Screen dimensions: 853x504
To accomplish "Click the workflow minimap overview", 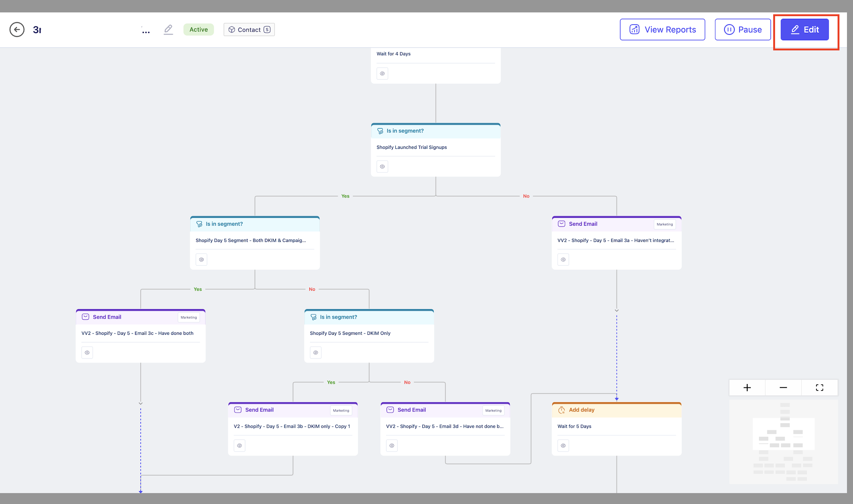I will pos(783,442).
